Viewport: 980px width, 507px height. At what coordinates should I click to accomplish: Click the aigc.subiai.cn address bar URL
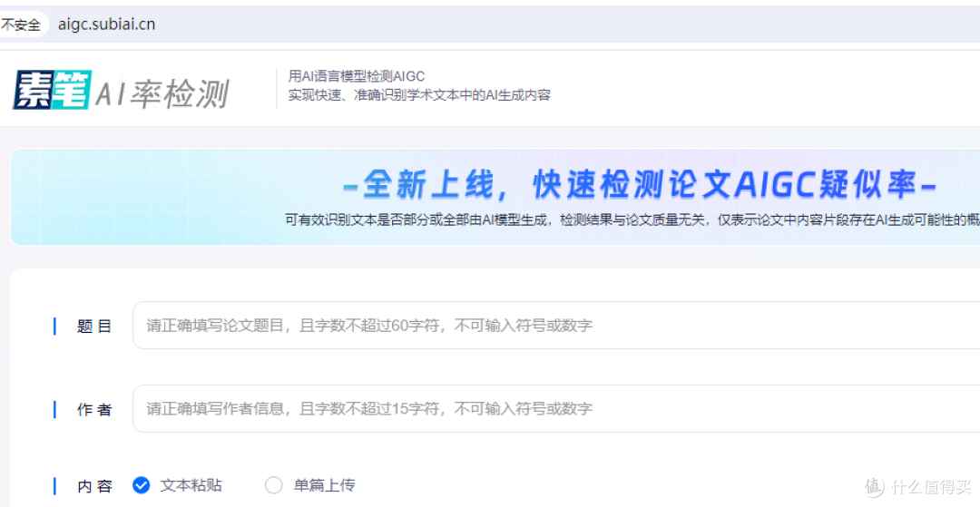[x=106, y=24]
